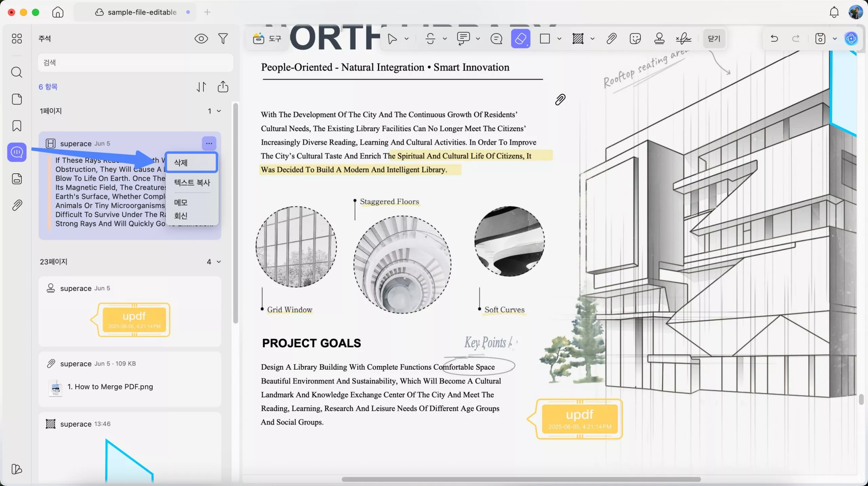868x486 pixels.
Task: Select the pointer select tool
Action: tap(392, 39)
